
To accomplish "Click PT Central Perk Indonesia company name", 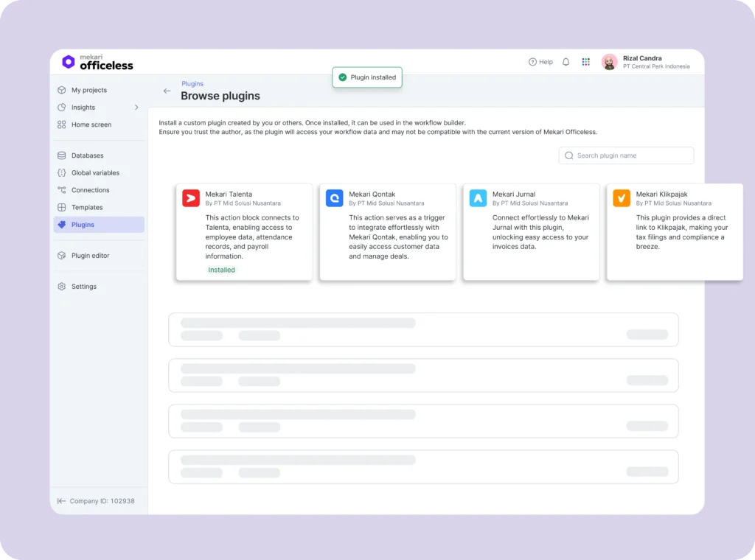I will (656, 66).
